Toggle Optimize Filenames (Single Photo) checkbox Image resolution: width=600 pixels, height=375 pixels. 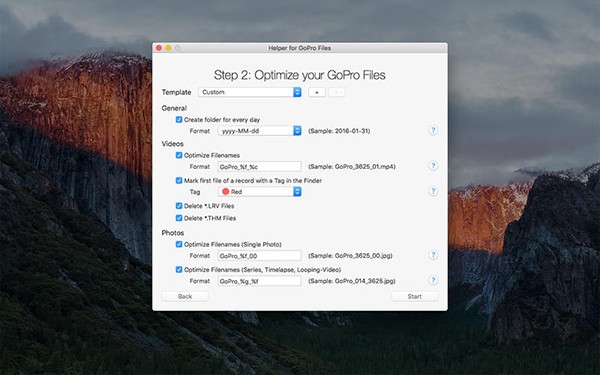179,244
